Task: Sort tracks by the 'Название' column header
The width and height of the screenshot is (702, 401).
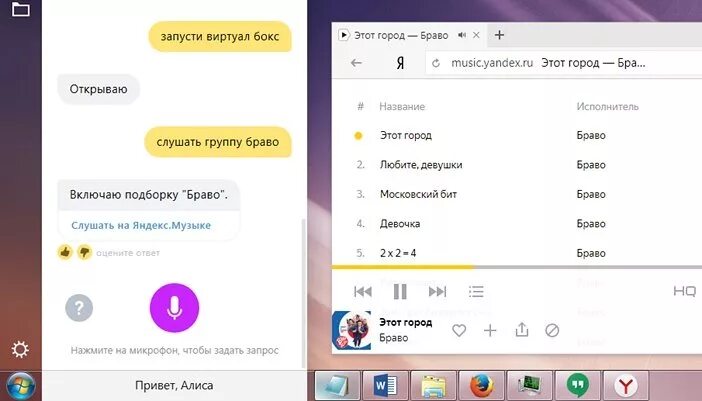Action: [402, 107]
